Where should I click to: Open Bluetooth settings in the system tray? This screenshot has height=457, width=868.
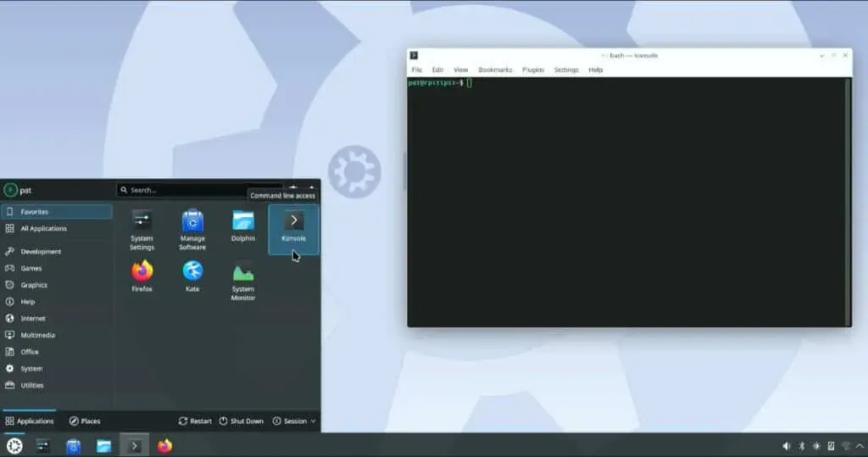802,446
